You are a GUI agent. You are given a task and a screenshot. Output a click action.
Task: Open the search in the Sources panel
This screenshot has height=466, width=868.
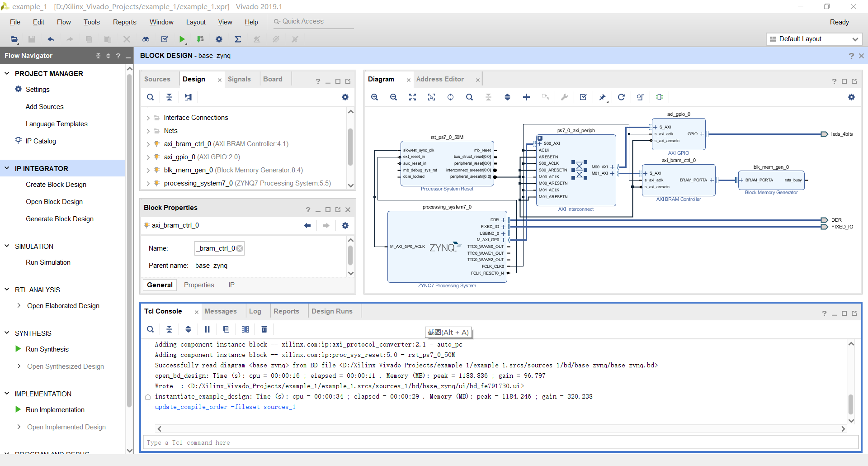[150, 97]
